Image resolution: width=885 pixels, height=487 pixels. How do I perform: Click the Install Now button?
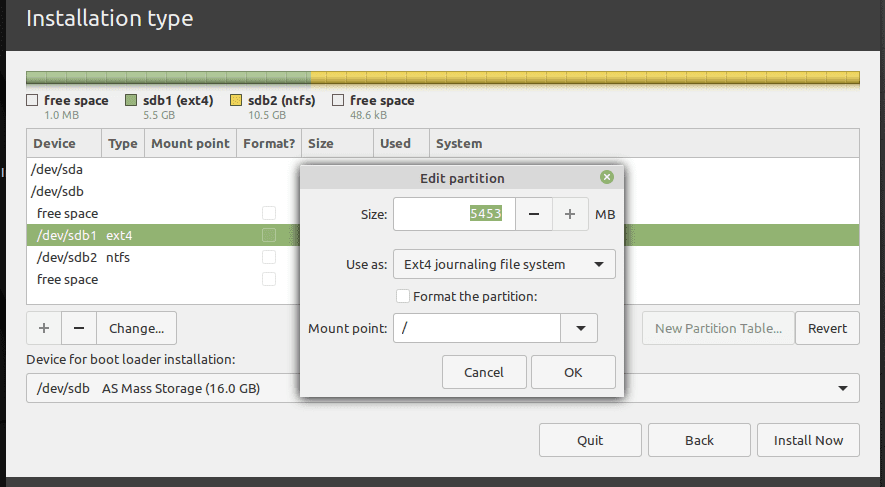pos(808,440)
